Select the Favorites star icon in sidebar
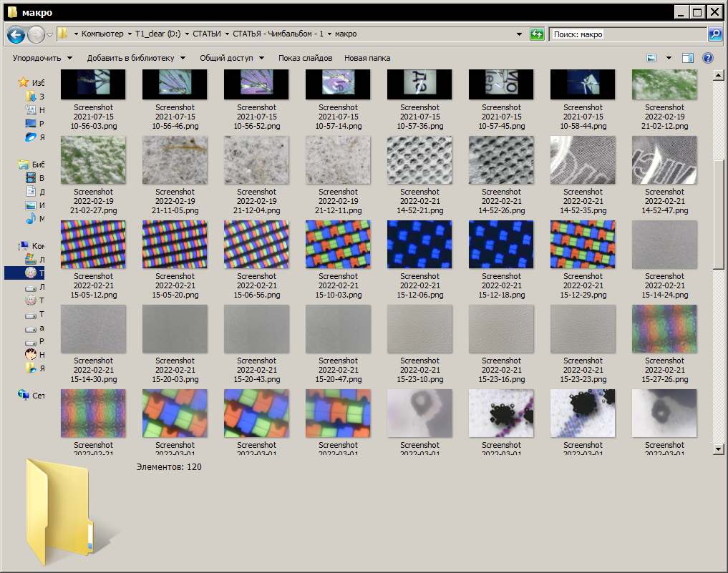This screenshot has width=728, height=573. coord(24,82)
